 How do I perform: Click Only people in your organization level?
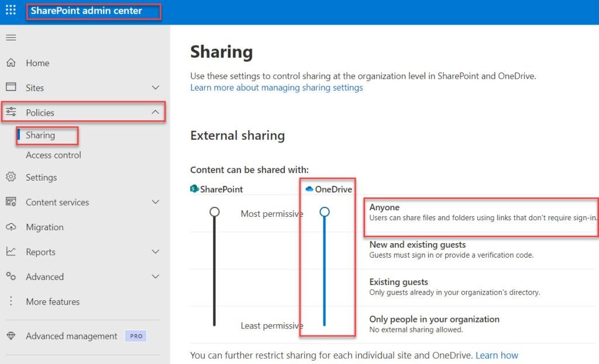pos(435,319)
